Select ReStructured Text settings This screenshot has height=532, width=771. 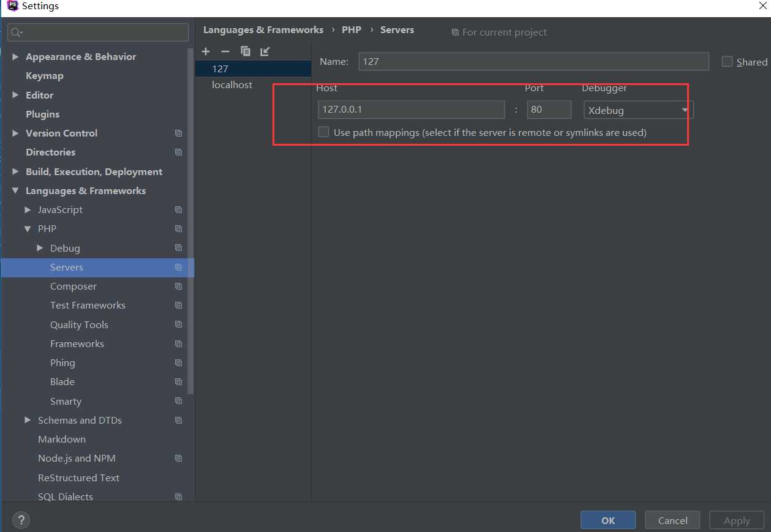(79, 478)
